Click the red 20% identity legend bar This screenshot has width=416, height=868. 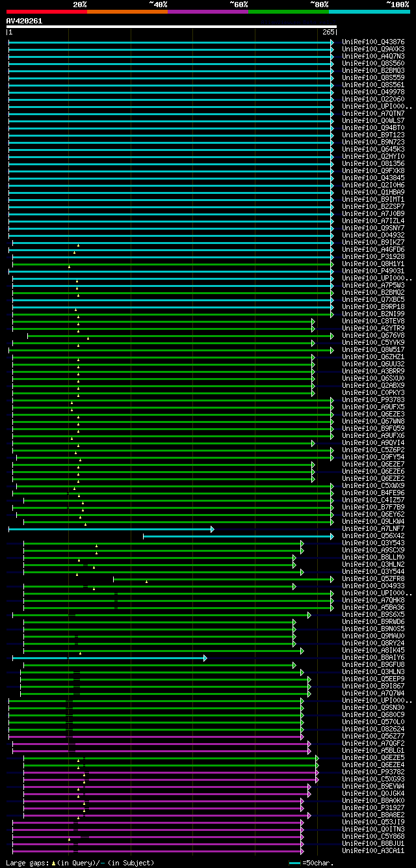pyautogui.click(x=47, y=11)
